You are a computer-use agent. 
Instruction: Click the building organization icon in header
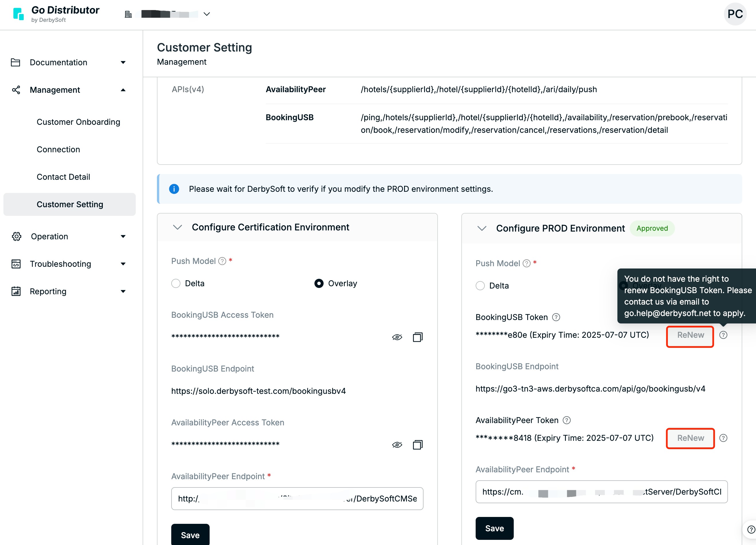click(x=128, y=14)
